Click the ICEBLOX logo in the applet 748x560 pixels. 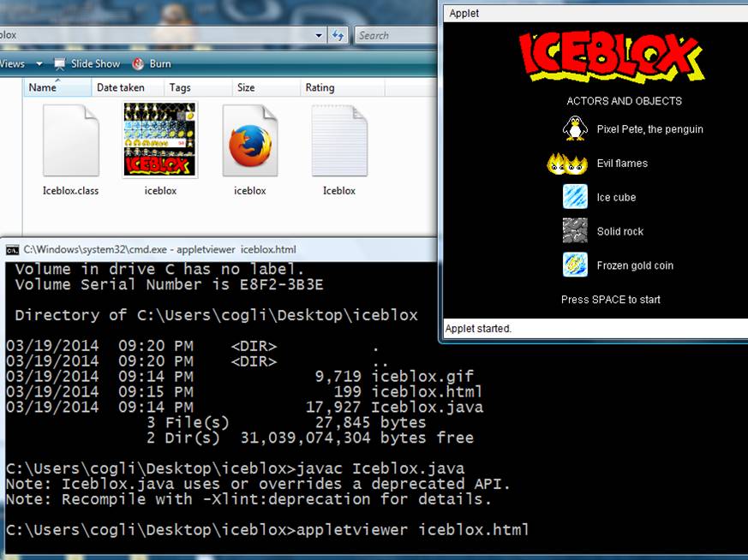[612, 57]
